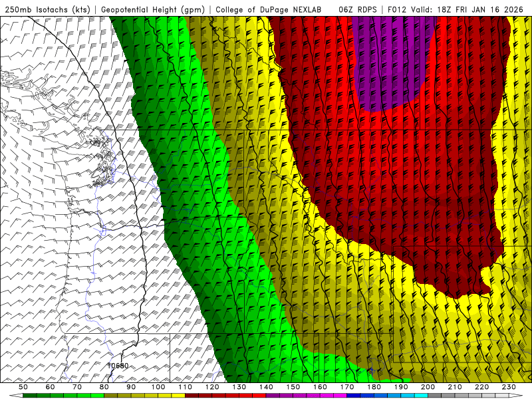The image size is (532, 399).
Task: Click the cyan swatch left of 200
Action: 421,396
